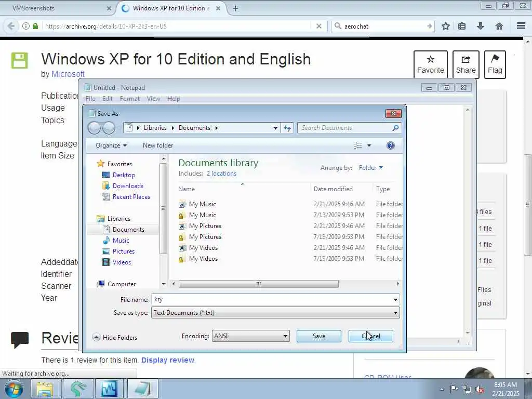This screenshot has height=399, width=532.
Task: Click the Flag button on archive page
Action: coord(495,64)
